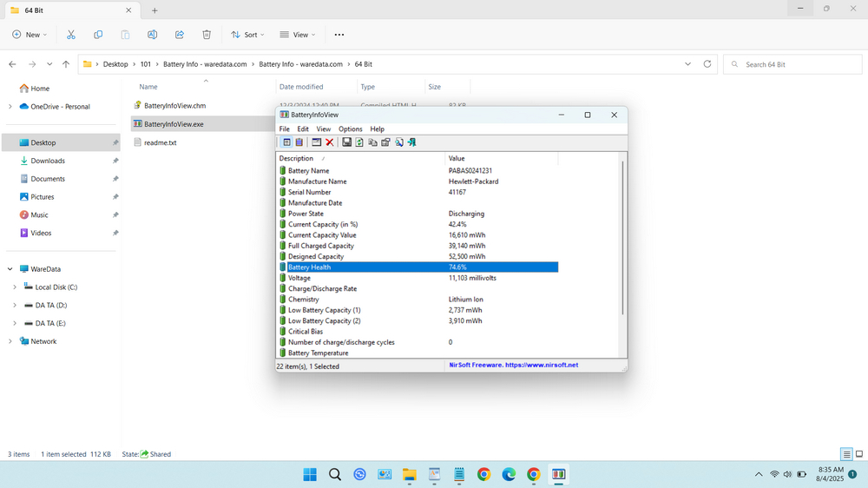
Task: Click the BatteryInfoView vertical scrollbar
Action: click(x=622, y=238)
